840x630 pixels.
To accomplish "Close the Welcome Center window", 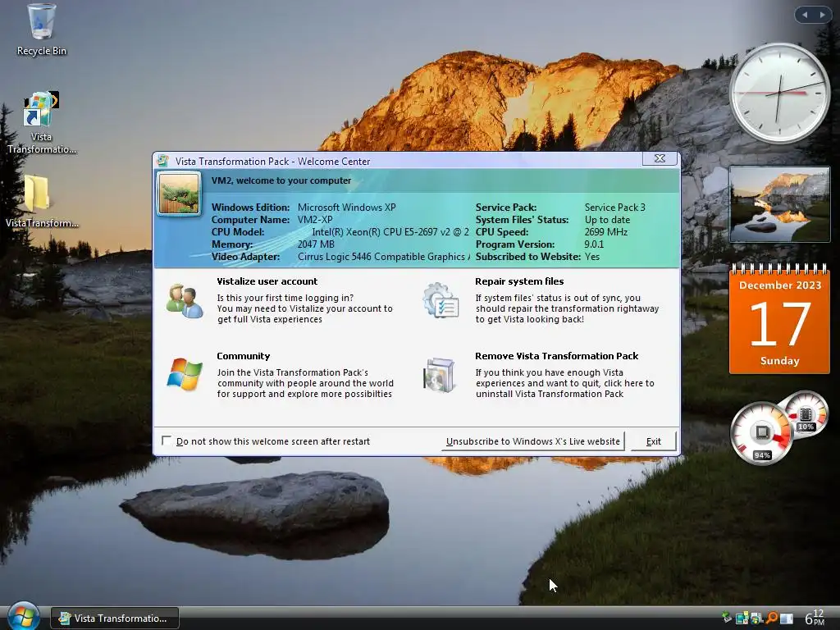I will 660,158.
